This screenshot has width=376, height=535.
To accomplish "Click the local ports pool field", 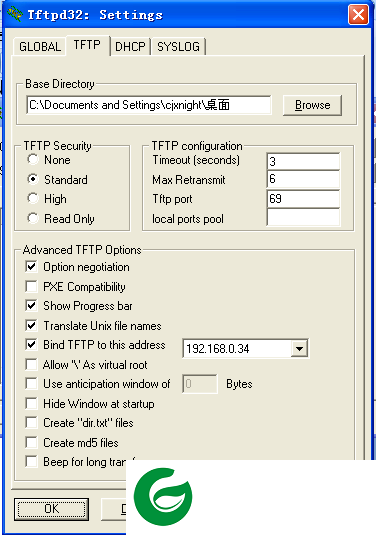I will click(303, 218).
